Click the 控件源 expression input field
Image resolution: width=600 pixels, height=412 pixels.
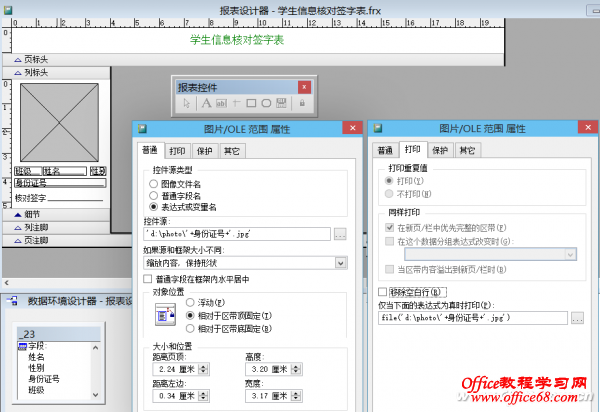[237, 234]
